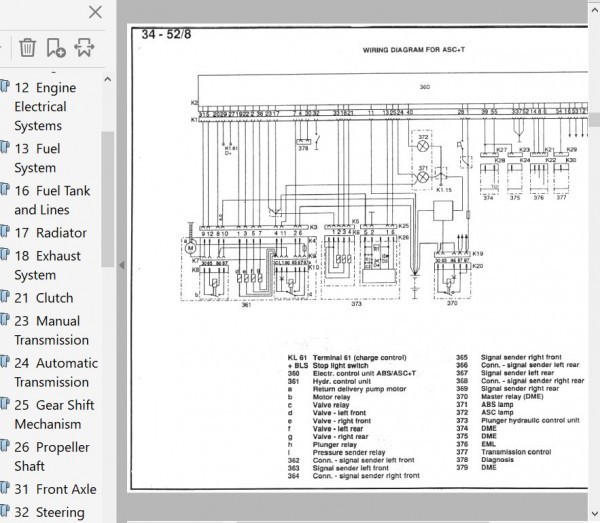
Task: Click the legend entry Plunger hydraulic control unit
Action: pos(530,420)
